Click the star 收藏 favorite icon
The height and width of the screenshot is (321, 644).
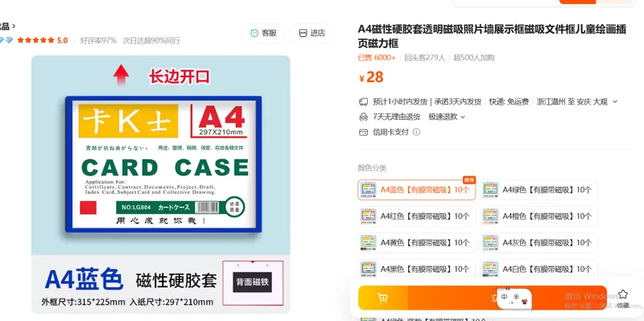pyautogui.click(x=623, y=294)
